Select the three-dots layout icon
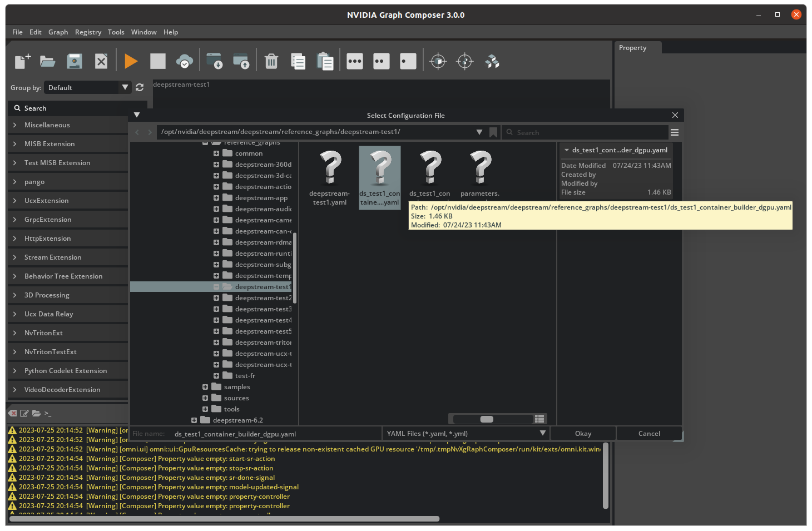 coord(355,61)
